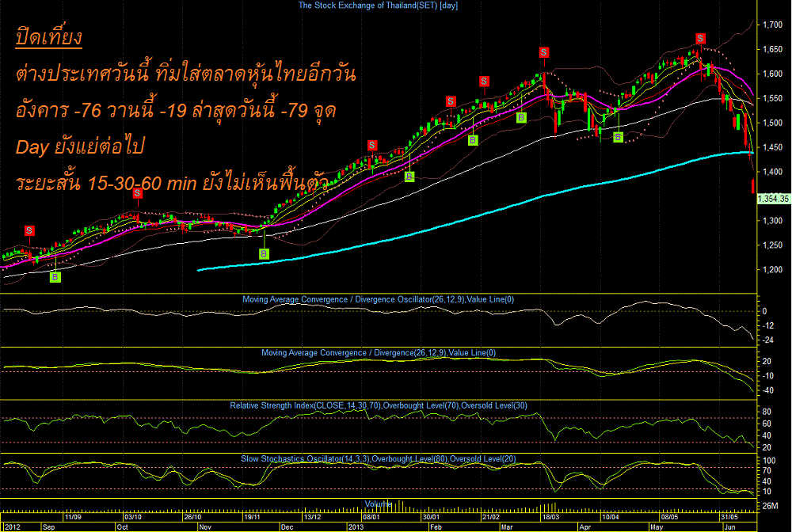Click the 10/04 date label on time axis
Image resolution: width=792 pixels, height=532 pixels.
tap(610, 518)
